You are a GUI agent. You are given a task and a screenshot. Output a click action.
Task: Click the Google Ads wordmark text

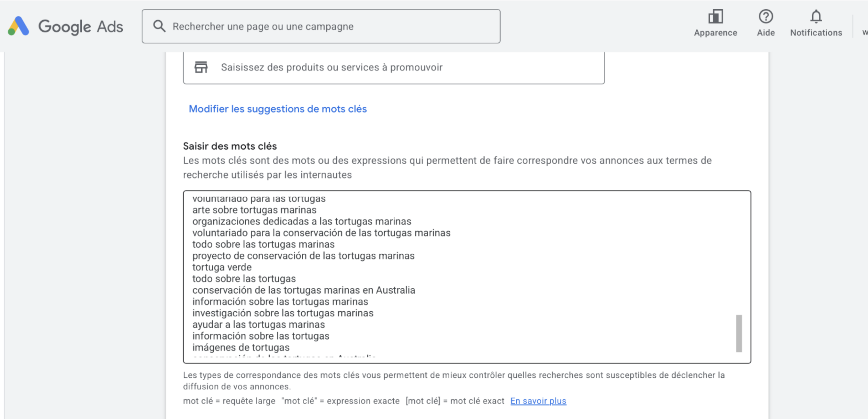tap(81, 27)
